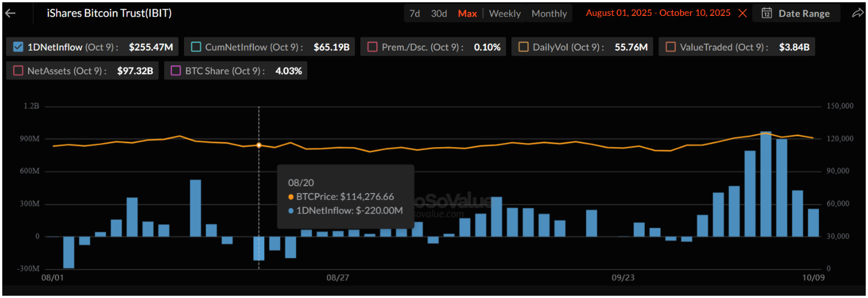Select the Max time range
Image resolution: width=868 pixels, height=298 pixels.
click(467, 13)
